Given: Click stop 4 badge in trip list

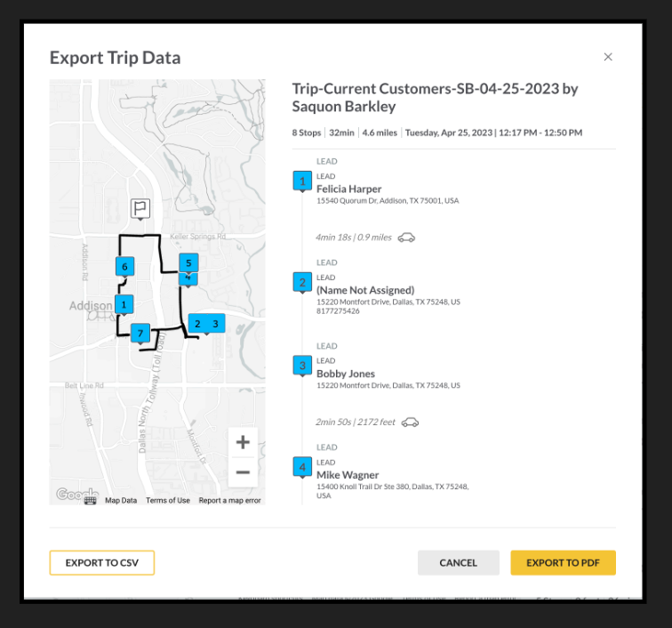Looking at the screenshot, I should pos(302,467).
